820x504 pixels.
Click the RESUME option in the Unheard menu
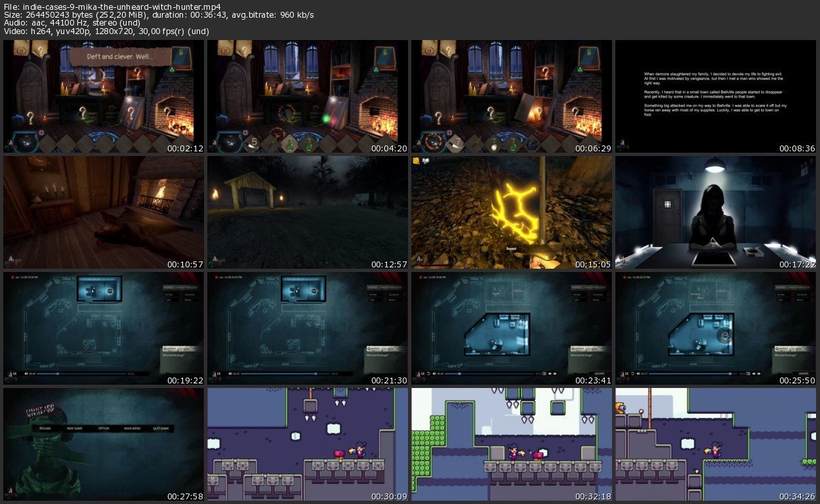[x=45, y=428]
